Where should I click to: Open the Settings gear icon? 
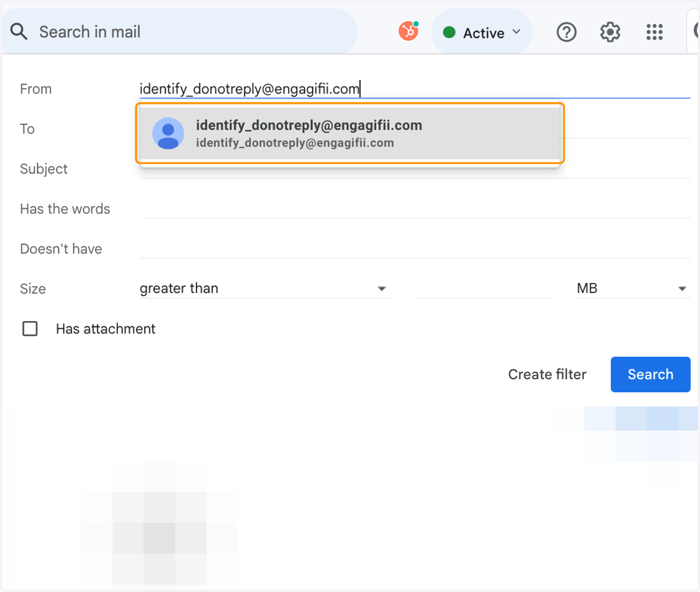tap(610, 32)
